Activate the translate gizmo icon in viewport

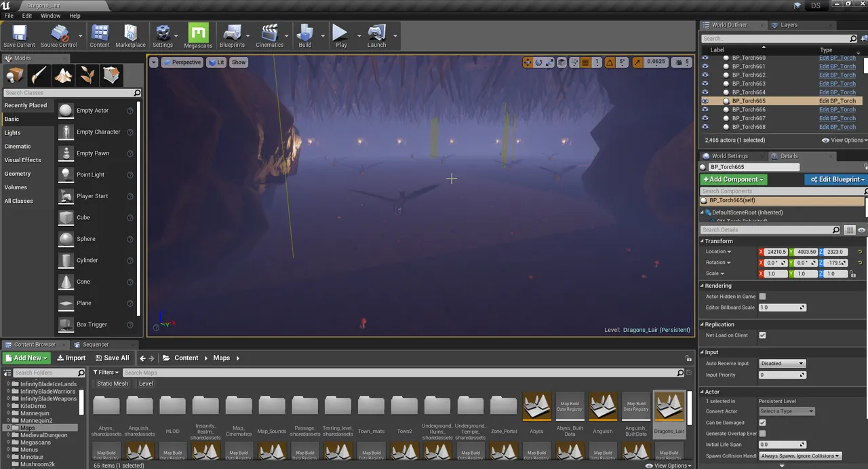[528, 62]
